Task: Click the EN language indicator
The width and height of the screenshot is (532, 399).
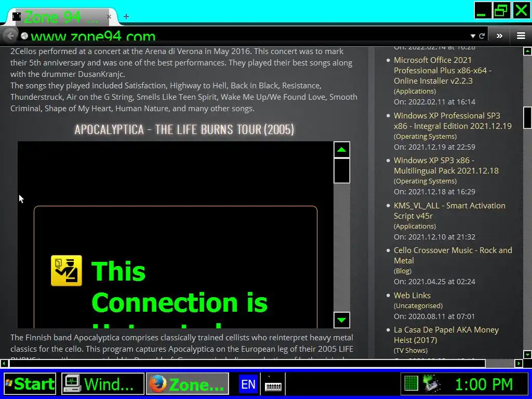Action: (x=248, y=384)
